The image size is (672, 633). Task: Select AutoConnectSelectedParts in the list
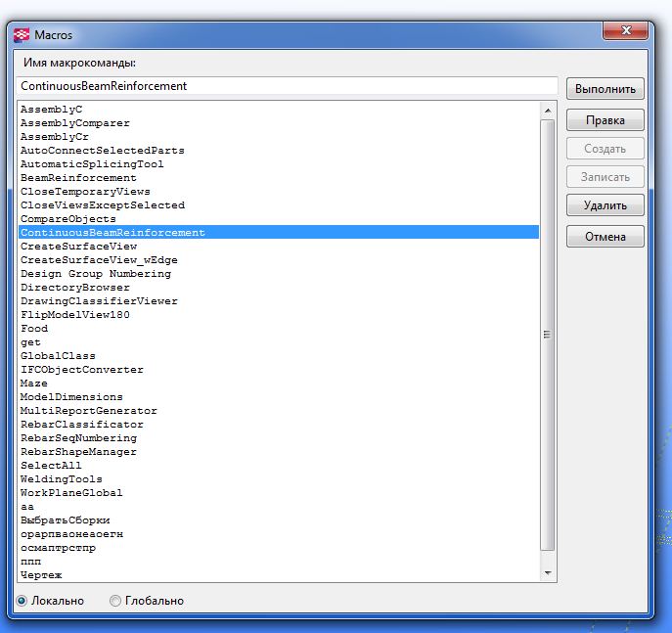[x=102, y=151]
